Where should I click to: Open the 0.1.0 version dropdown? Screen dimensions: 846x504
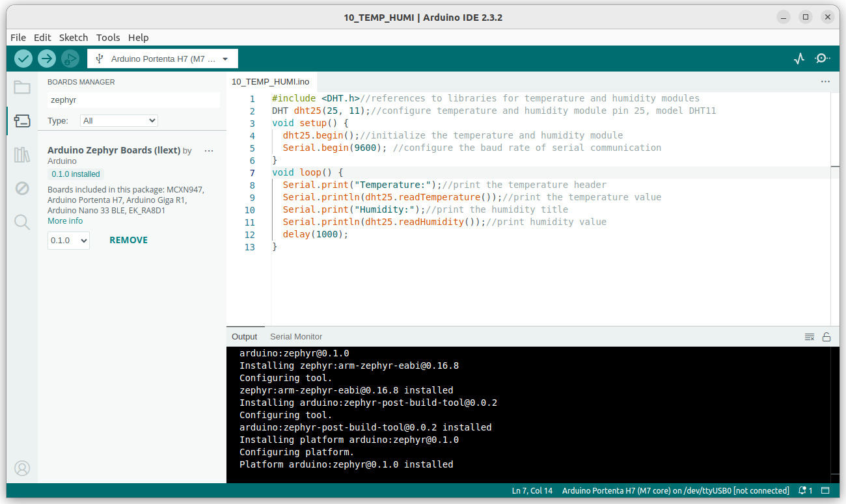pyautogui.click(x=68, y=240)
